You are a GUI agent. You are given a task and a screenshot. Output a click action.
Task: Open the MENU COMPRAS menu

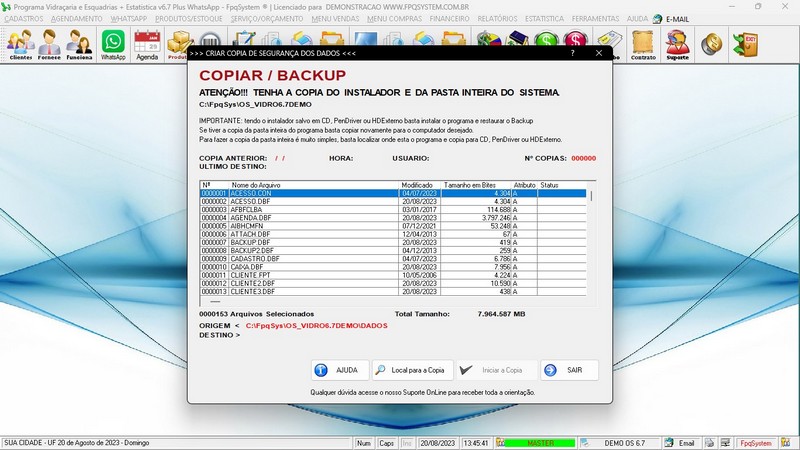point(394,19)
